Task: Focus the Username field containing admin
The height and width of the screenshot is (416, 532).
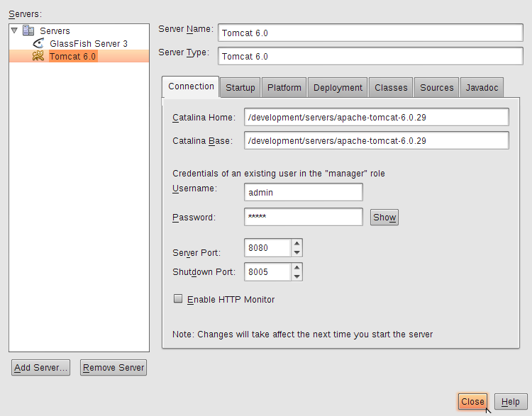Action: (x=304, y=192)
